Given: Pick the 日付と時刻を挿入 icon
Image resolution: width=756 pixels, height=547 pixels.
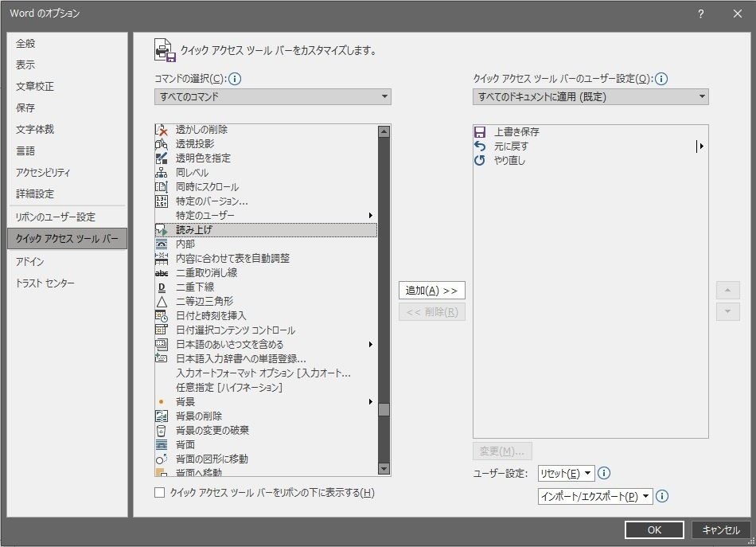Looking at the screenshot, I should coord(162,316).
